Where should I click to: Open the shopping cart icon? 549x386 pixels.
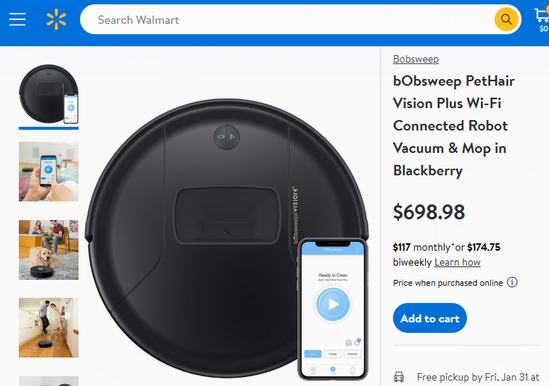click(x=542, y=16)
